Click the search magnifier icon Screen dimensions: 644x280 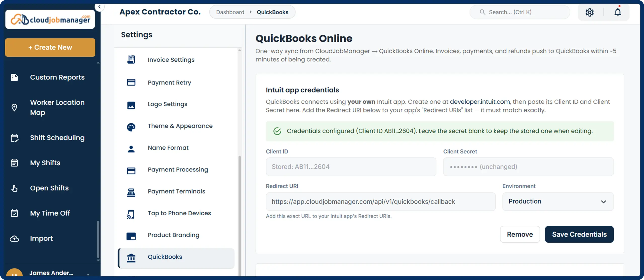point(482,12)
